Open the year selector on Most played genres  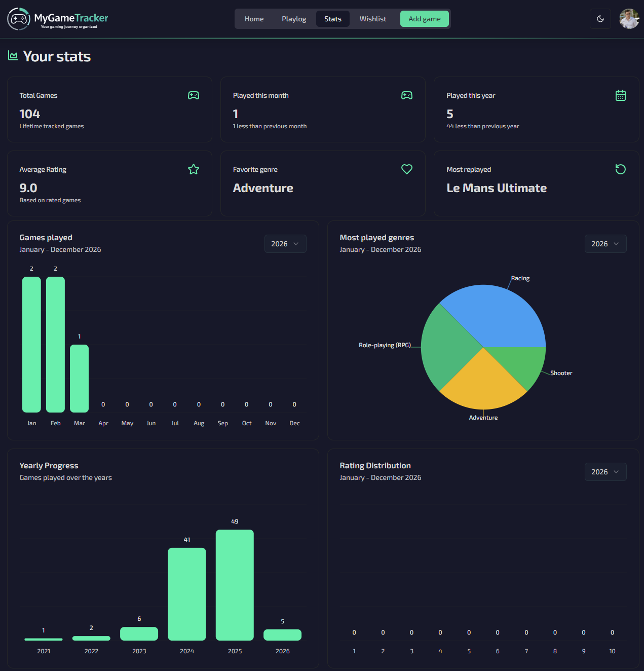tap(605, 244)
